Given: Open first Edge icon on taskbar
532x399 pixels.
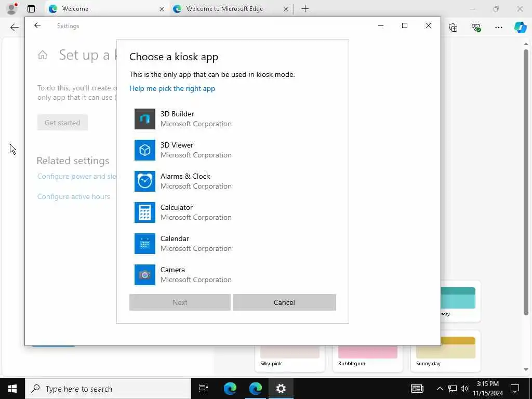Looking at the screenshot, I should (230, 389).
